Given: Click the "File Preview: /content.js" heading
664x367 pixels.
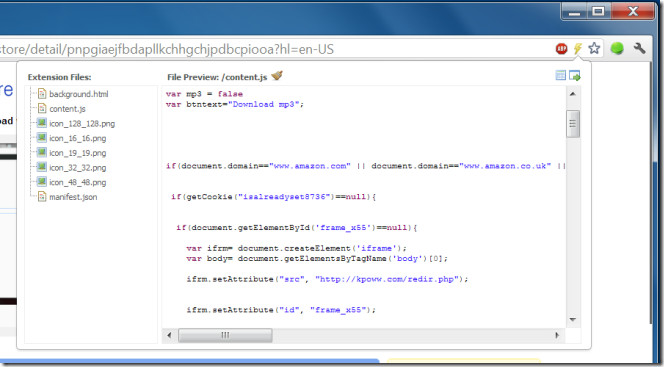Looking at the screenshot, I should 217,77.
